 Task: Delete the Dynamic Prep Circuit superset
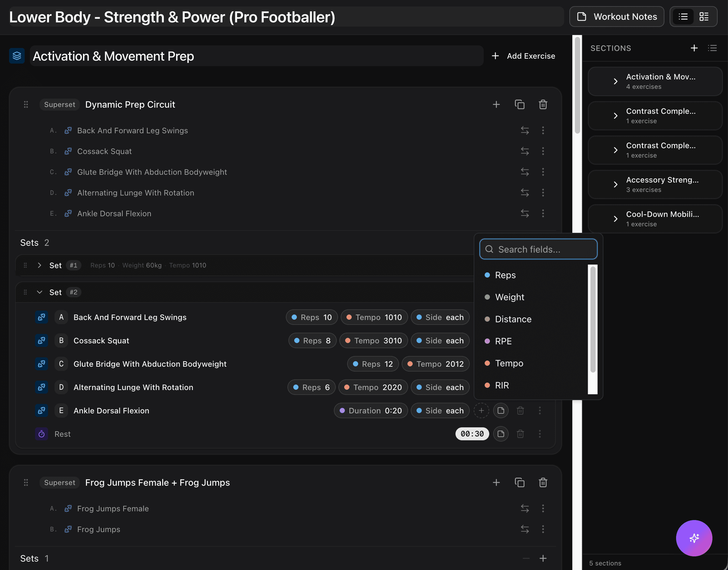543,104
